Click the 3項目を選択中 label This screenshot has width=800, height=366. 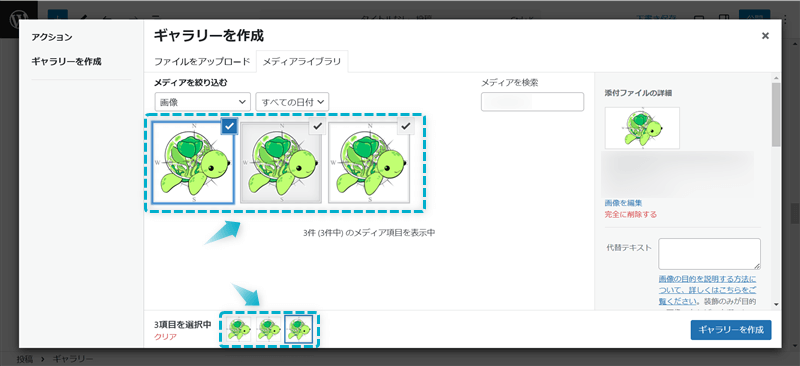click(x=183, y=325)
